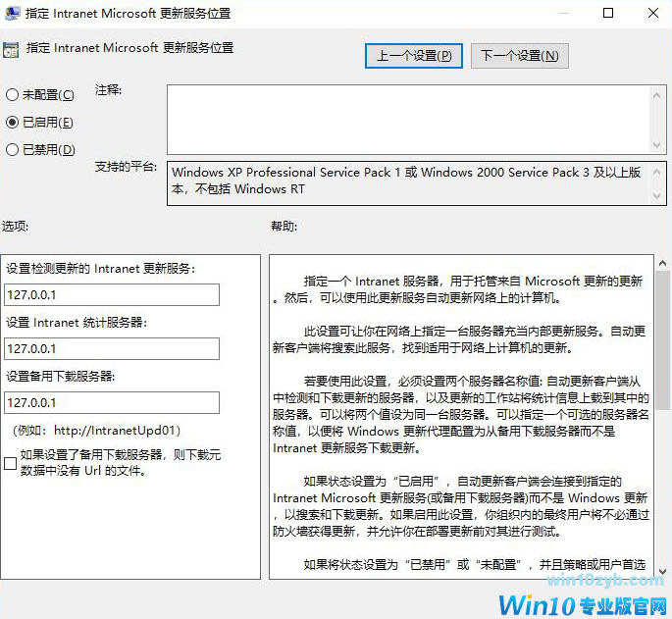Viewport: 672px width, 619px height.
Task: Click help paragraph starting 指定一个 Intranet 服务器
Action: (458, 289)
